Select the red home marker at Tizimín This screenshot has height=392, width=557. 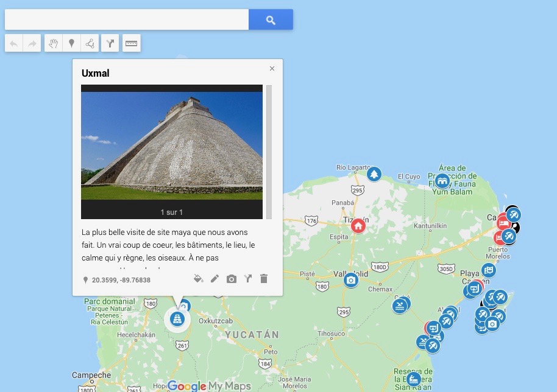(x=358, y=226)
